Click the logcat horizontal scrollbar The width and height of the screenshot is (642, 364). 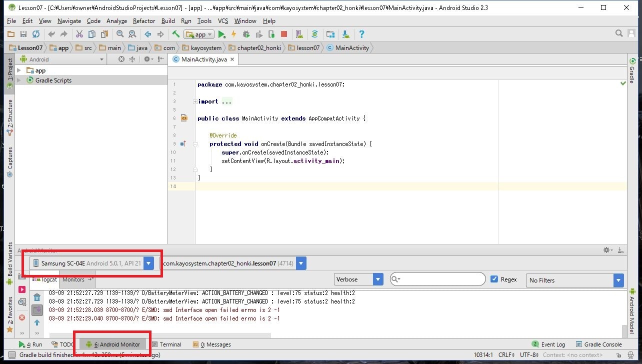[160, 335]
